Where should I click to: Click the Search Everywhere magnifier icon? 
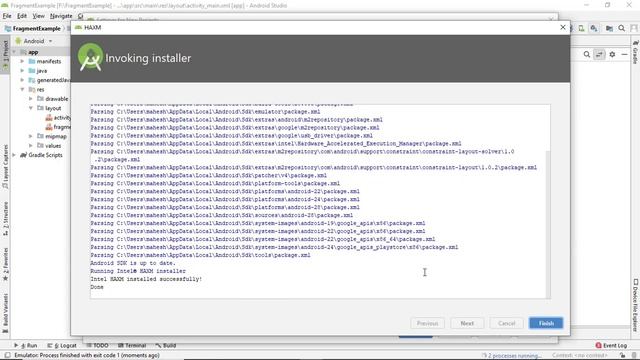(x=621, y=28)
